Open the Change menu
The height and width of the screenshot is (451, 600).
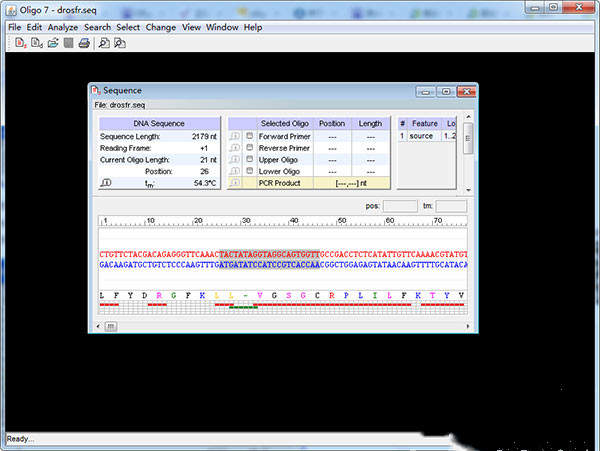160,27
